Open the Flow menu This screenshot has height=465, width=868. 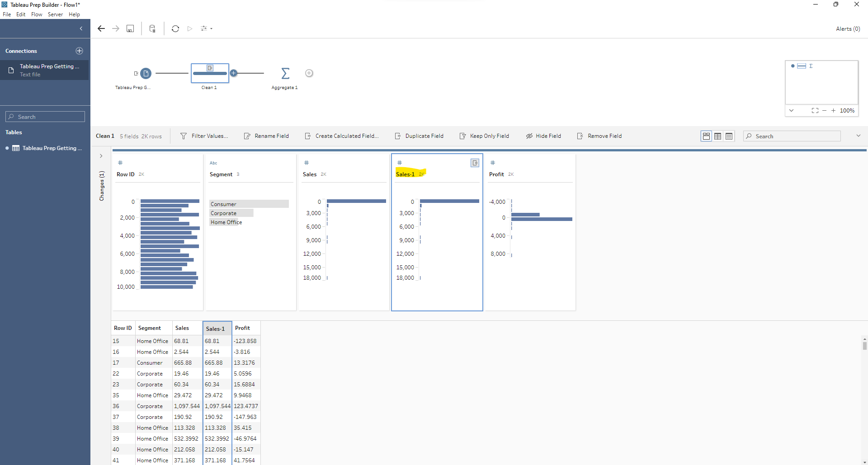click(37, 14)
